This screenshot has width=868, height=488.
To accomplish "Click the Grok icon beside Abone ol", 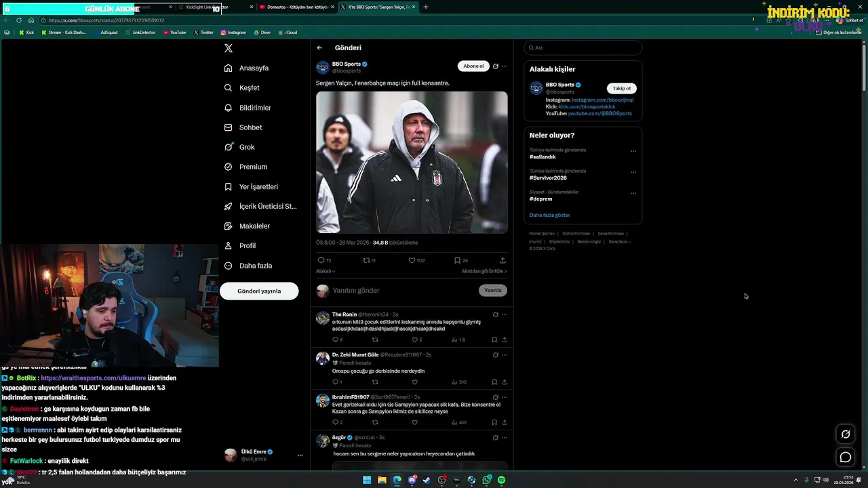I will 496,66.
